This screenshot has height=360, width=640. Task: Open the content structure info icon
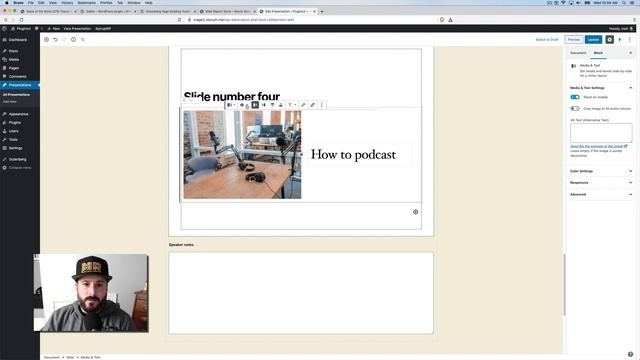click(73, 40)
